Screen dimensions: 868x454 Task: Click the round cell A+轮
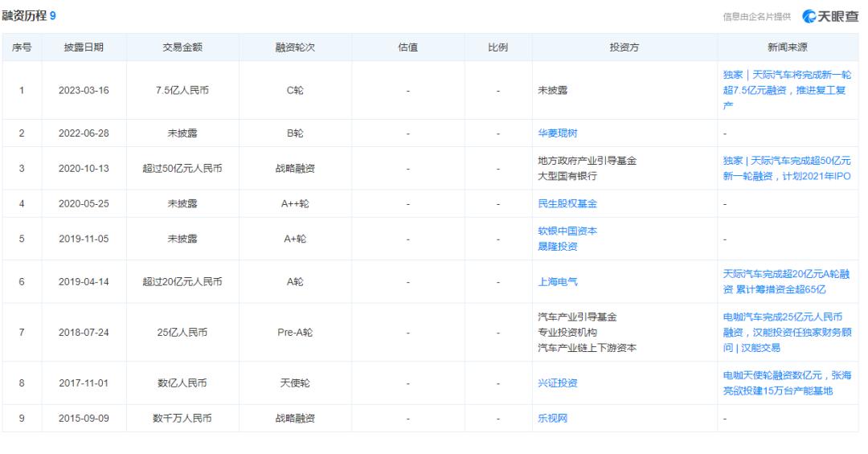(x=295, y=239)
